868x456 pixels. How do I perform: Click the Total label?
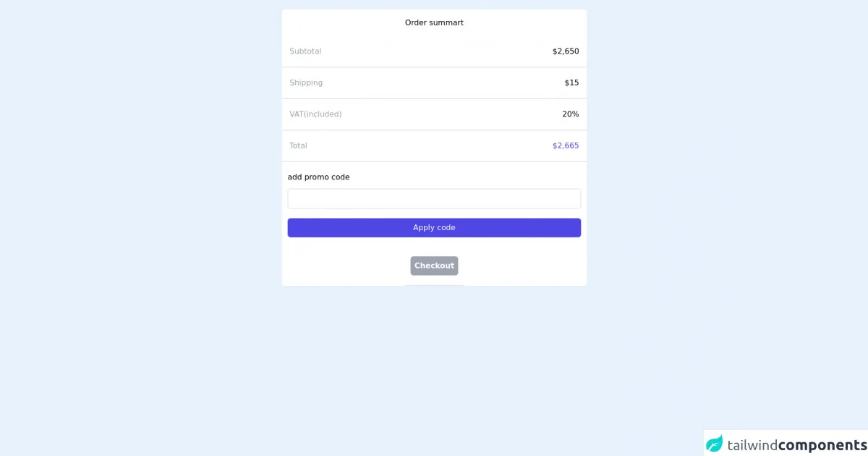298,145
